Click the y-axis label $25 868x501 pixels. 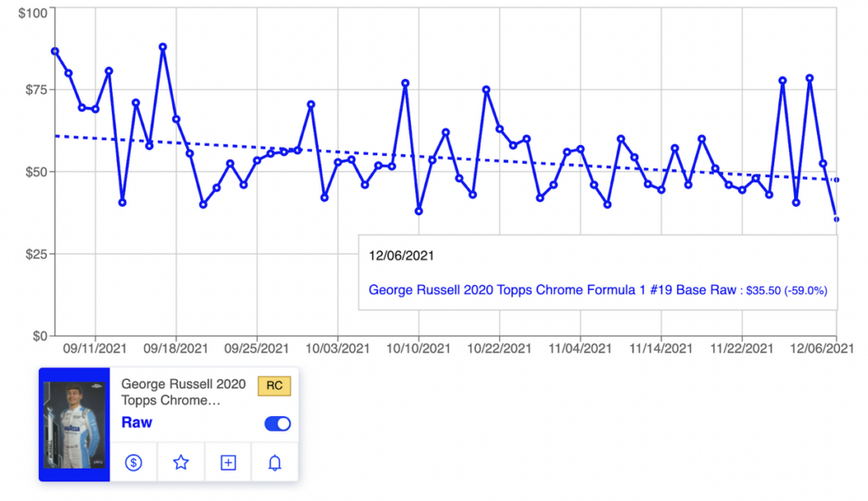pyautogui.click(x=36, y=254)
